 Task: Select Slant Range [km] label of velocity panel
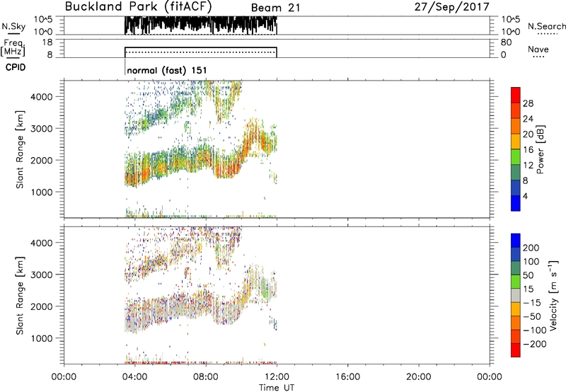(x=20, y=296)
